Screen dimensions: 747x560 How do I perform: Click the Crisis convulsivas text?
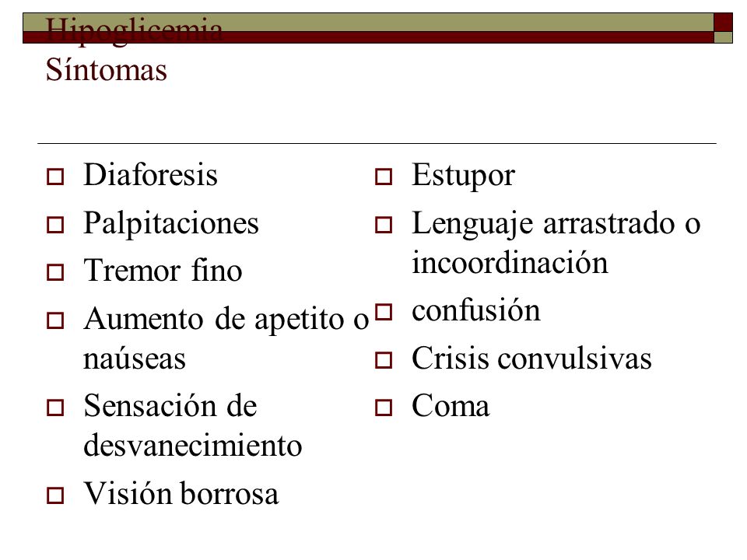[531, 358]
